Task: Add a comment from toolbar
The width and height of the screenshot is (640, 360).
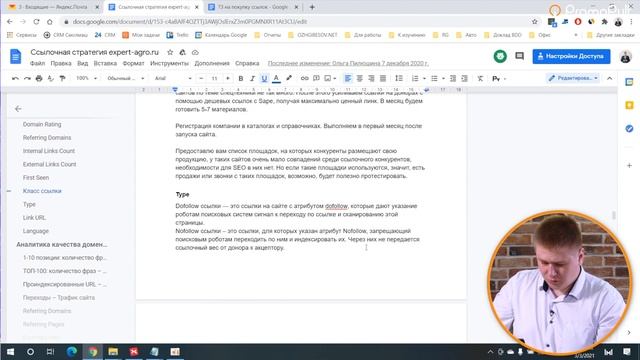Action: [x=316, y=78]
